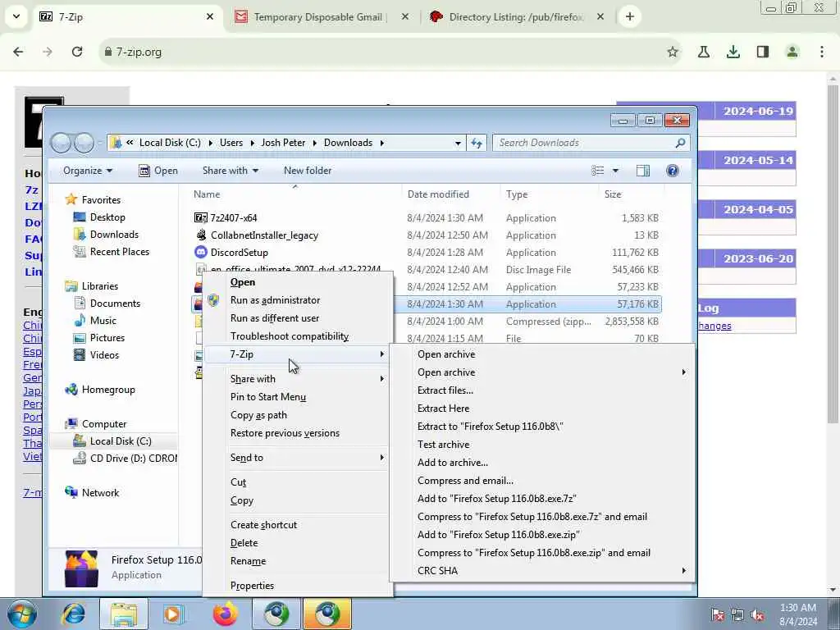Click the clock showing 1:30 AM
Viewport: 840px width, 630px height.
[x=797, y=608]
